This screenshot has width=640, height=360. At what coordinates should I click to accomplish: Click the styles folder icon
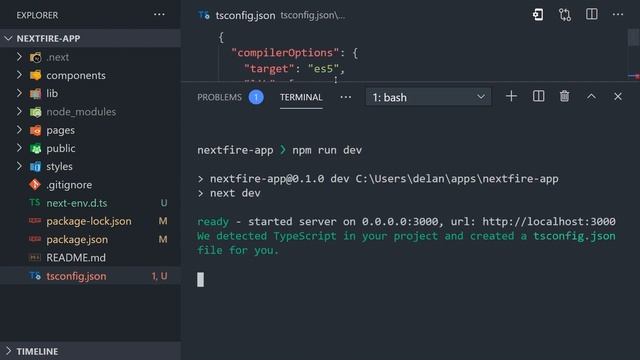coord(36,167)
